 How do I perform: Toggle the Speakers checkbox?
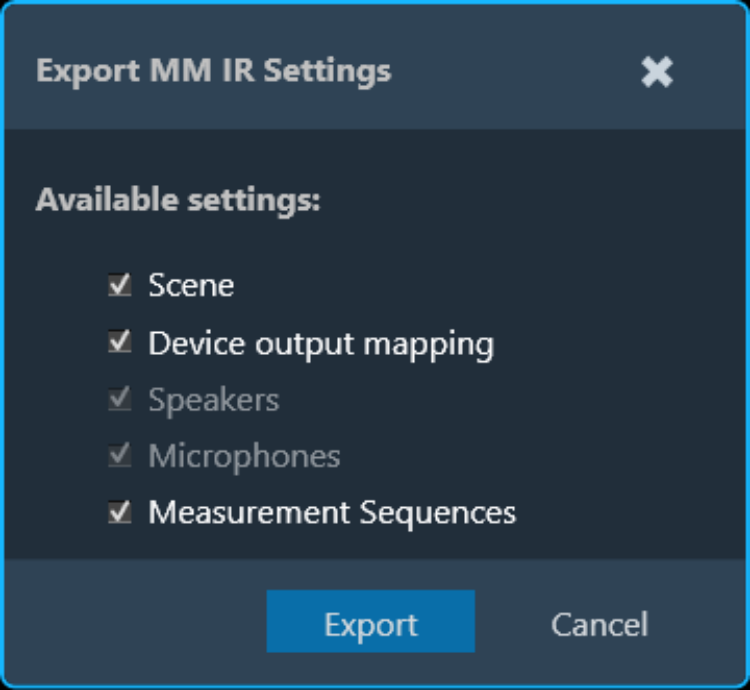pyautogui.click(x=120, y=400)
